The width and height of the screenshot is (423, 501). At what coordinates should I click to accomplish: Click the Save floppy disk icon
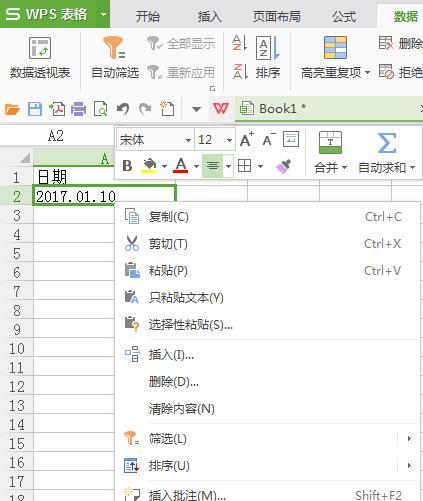[35, 109]
